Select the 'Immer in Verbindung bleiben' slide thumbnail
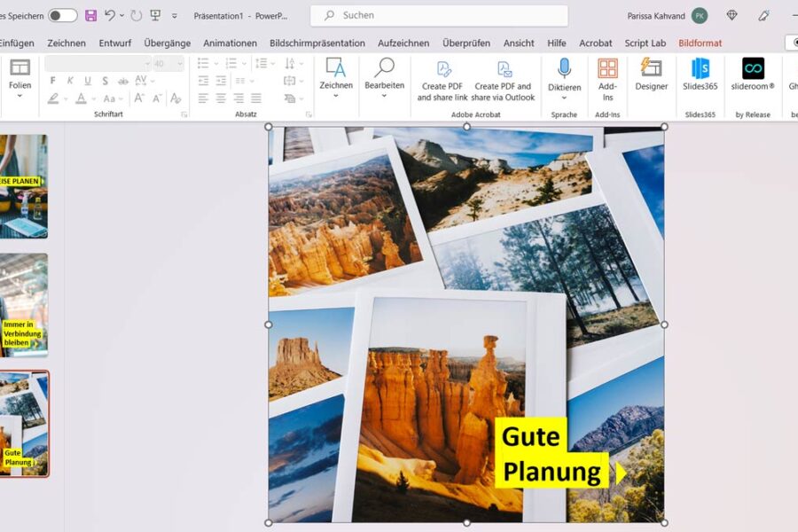The image size is (798, 532). point(25,305)
